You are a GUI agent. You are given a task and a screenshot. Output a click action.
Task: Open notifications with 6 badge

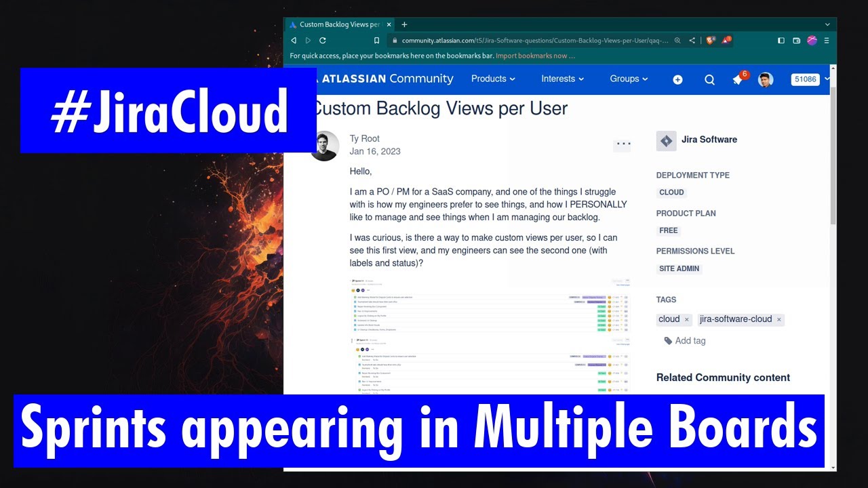739,79
